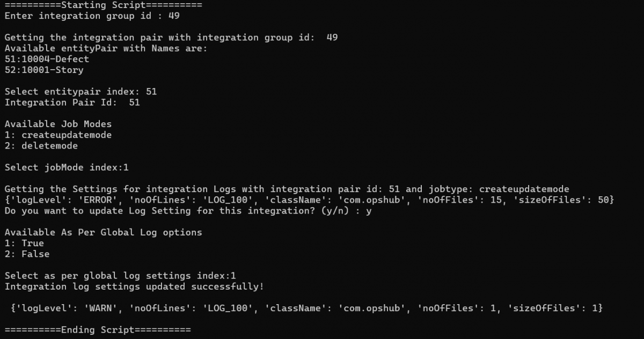This screenshot has width=644, height=339.
Task: Click the "Do you want to update Log Setting" prompt
Action: pos(188,211)
